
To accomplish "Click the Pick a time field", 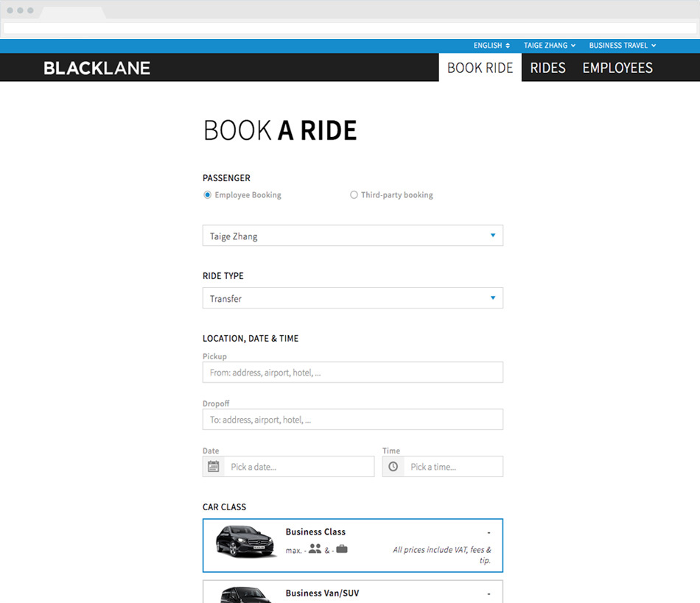I will pyautogui.click(x=442, y=467).
